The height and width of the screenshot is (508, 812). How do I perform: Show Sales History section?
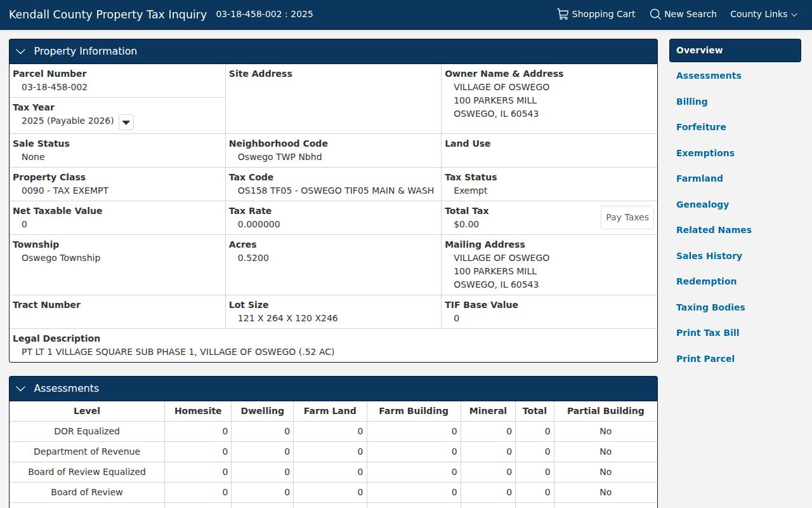point(709,256)
